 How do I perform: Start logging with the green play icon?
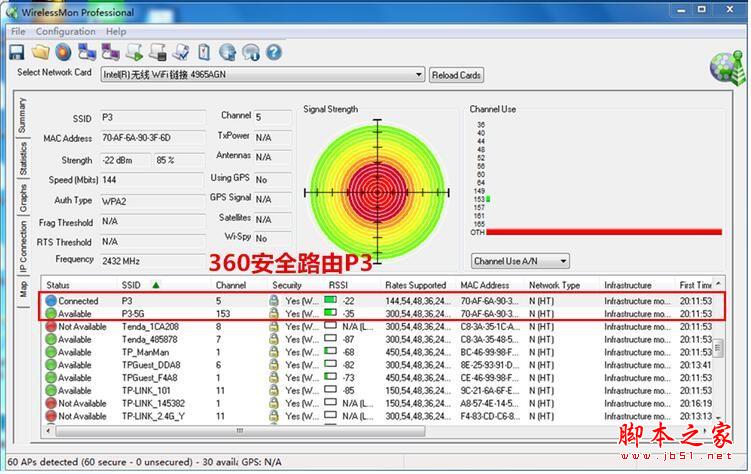(x=134, y=52)
